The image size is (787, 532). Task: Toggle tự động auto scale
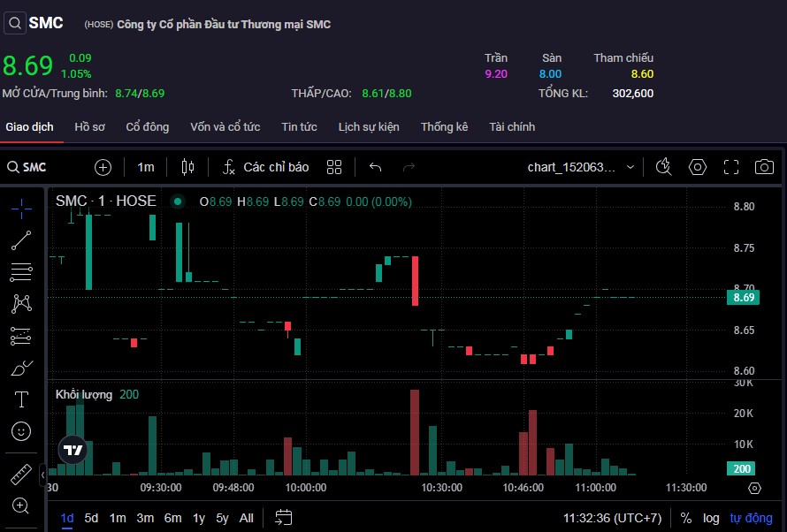coord(751,518)
